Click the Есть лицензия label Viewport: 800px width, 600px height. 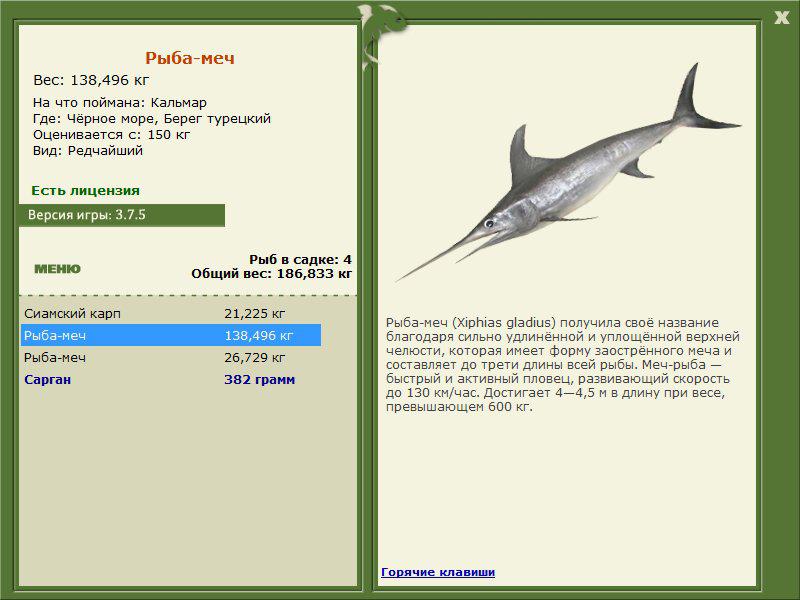pos(85,190)
